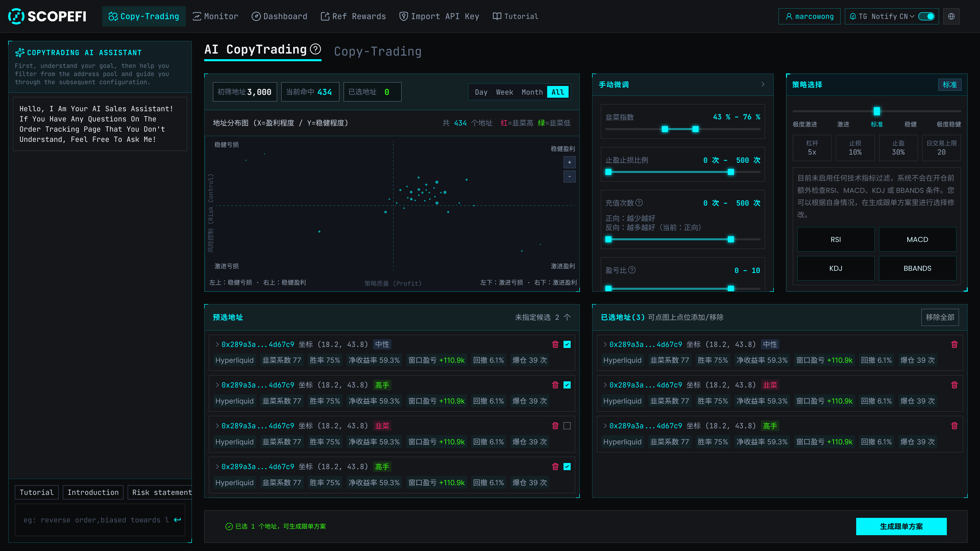The image size is (980, 551).
Task: Click the user icon next to marcowong
Action: click(789, 16)
